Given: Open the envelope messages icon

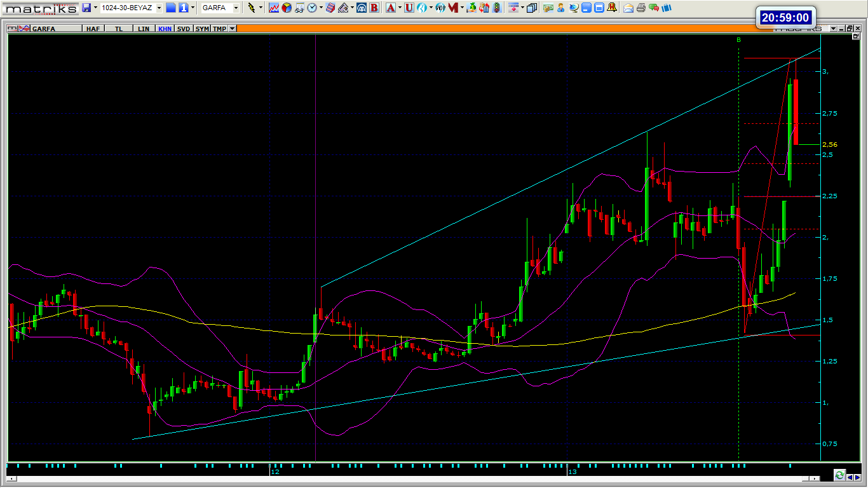Looking at the screenshot, I should coord(628,8).
